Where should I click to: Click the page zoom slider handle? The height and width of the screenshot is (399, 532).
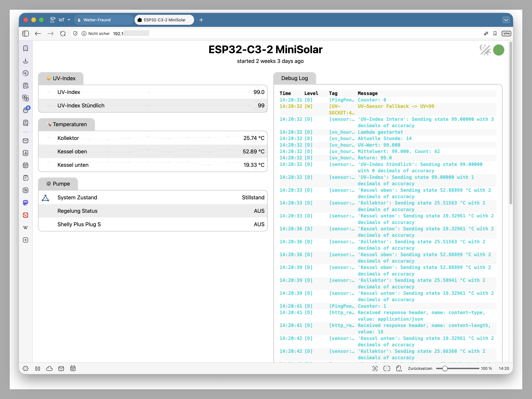pos(445,368)
